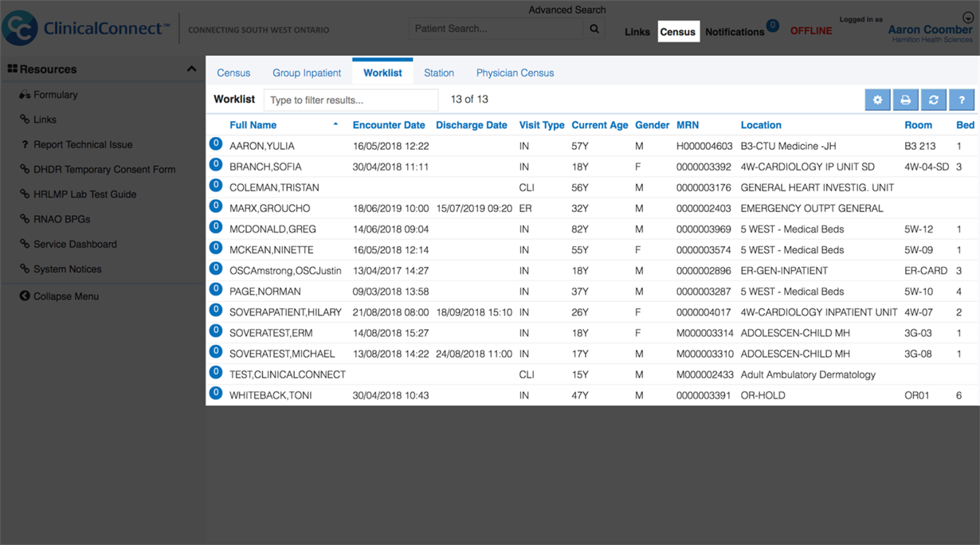Click the blue badge for MCDONALD,GREG

215,226
